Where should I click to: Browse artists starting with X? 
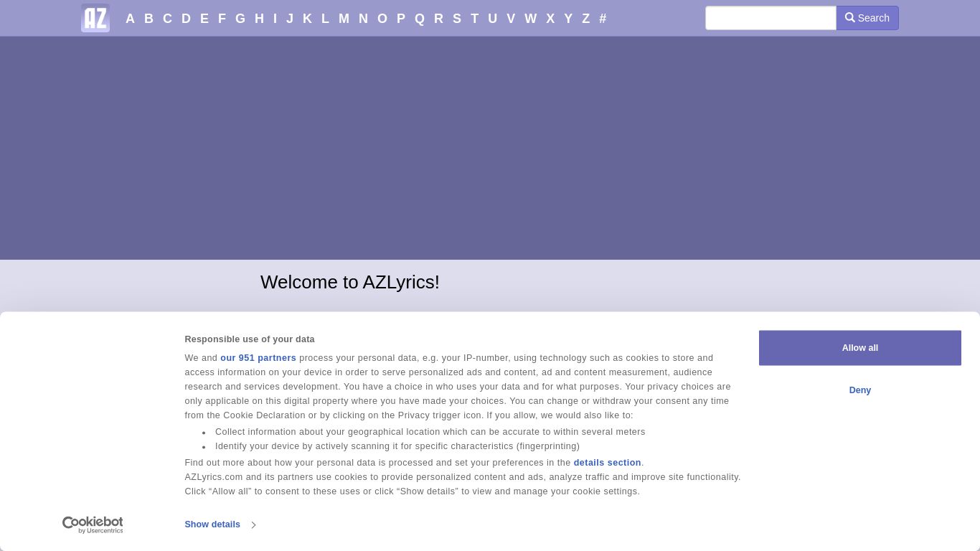(550, 19)
